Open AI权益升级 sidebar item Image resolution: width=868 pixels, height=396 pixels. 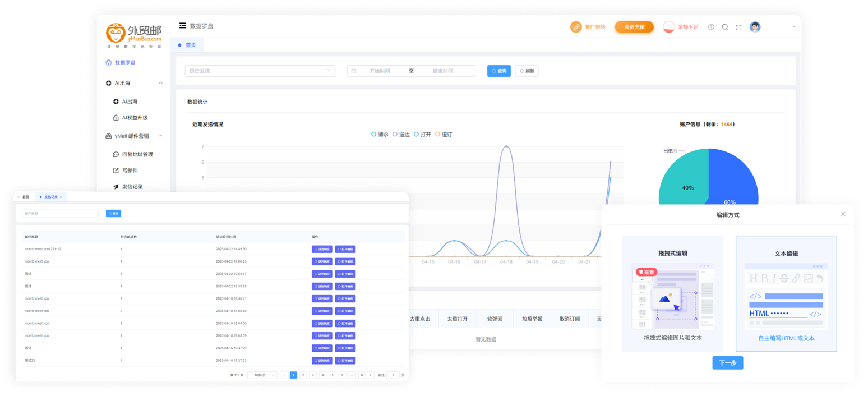pyautogui.click(x=135, y=118)
